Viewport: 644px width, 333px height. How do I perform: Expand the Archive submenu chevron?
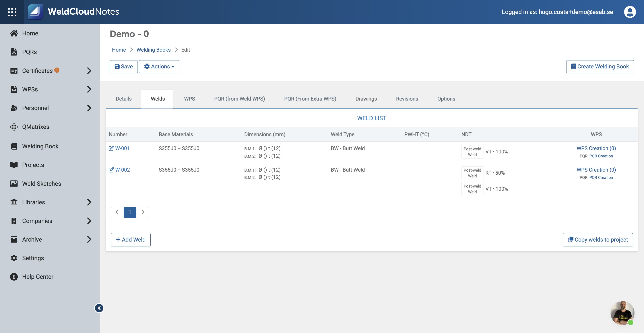pos(89,239)
